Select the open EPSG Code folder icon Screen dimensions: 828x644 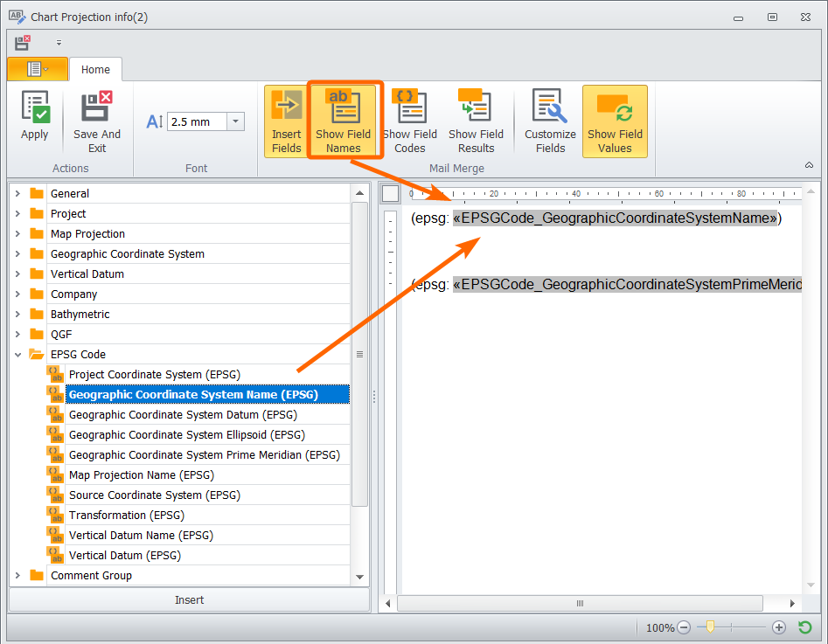(x=37, y=354)
